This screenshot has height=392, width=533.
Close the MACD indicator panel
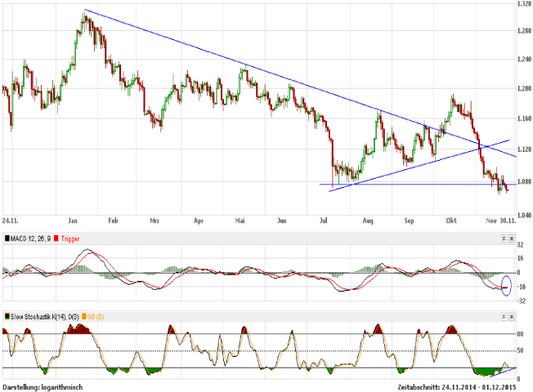pos(513,238)
